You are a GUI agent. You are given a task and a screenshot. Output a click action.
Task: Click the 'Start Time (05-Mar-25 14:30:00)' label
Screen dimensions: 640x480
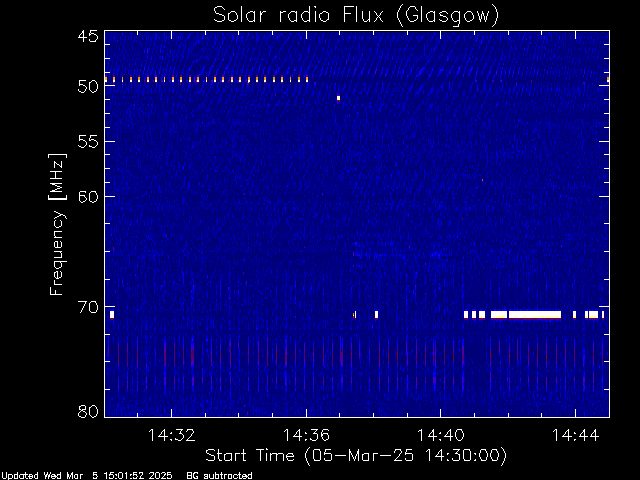point(356,456)
